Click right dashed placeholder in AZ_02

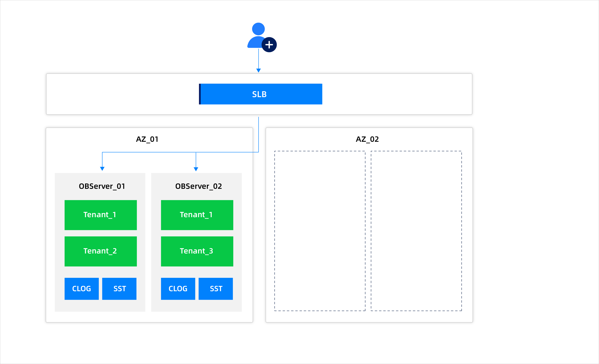(416, 231)
